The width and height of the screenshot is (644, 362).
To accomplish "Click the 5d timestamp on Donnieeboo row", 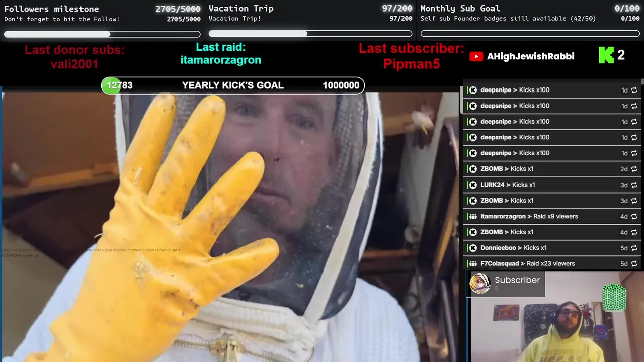I will 624,248.
